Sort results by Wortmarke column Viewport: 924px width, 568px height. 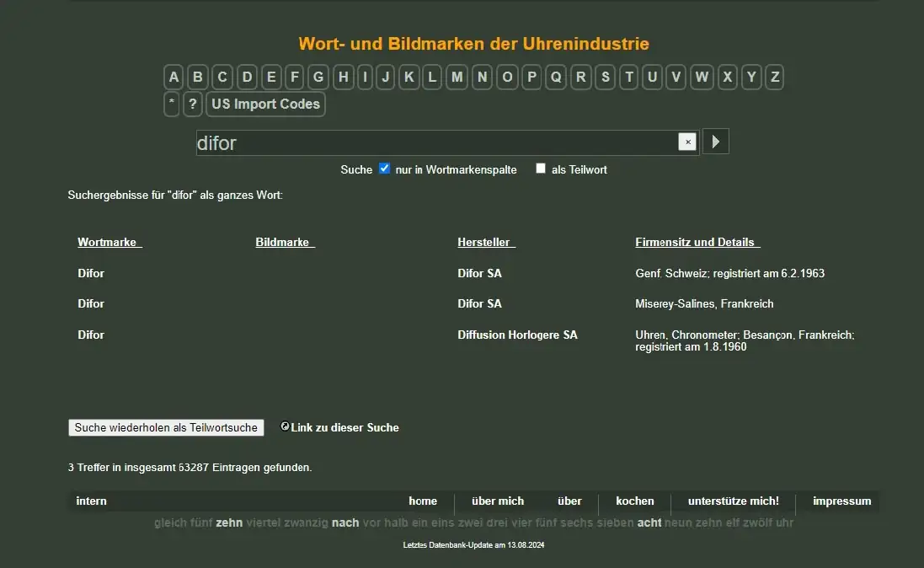(x=109, y=243)
